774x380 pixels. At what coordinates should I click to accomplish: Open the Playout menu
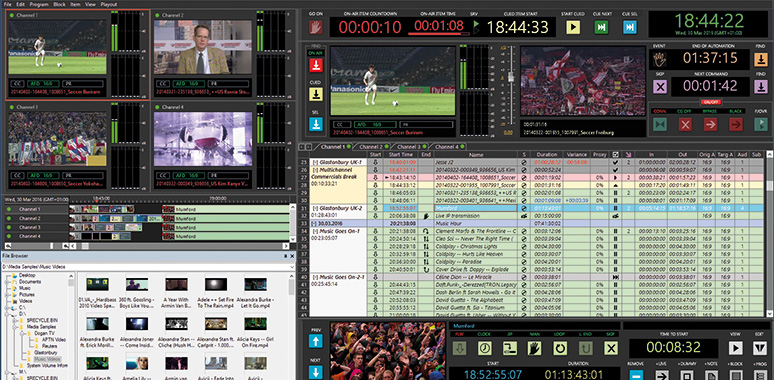(x=109, y=4)
